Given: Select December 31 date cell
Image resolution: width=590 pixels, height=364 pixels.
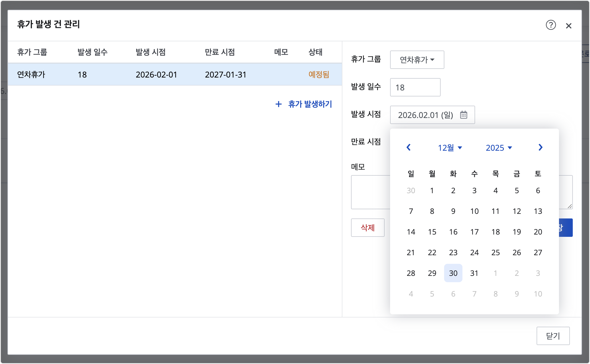Looking at the screenshot, I should tap(474, 273).
